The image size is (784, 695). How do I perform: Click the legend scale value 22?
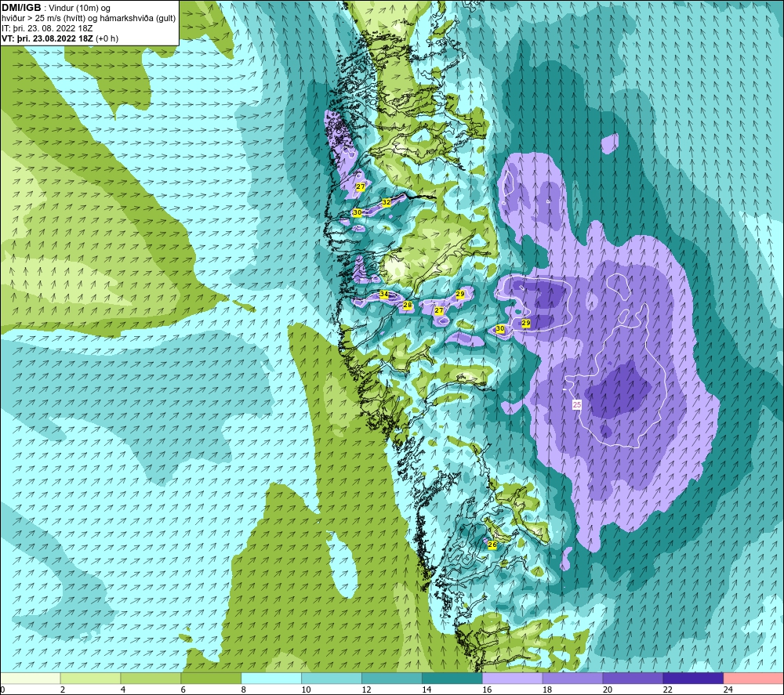click(x=667, y=690)
